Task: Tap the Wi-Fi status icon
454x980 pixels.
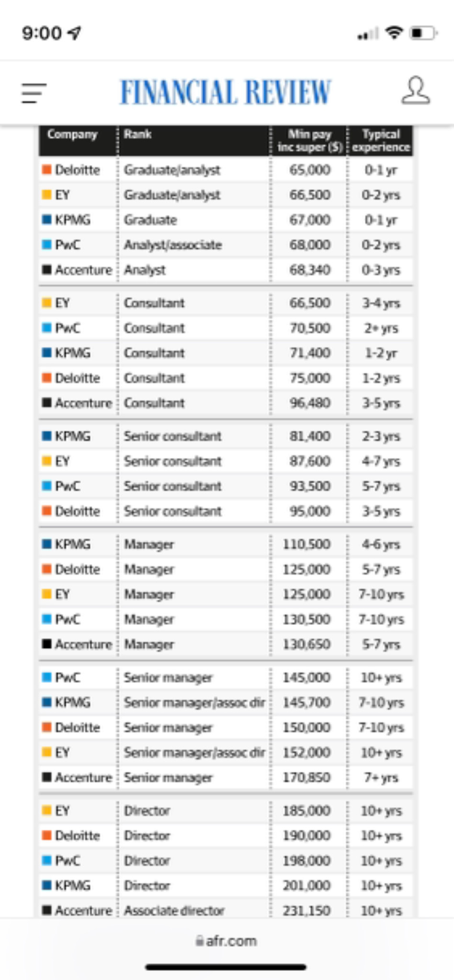Action: point(394,33)
